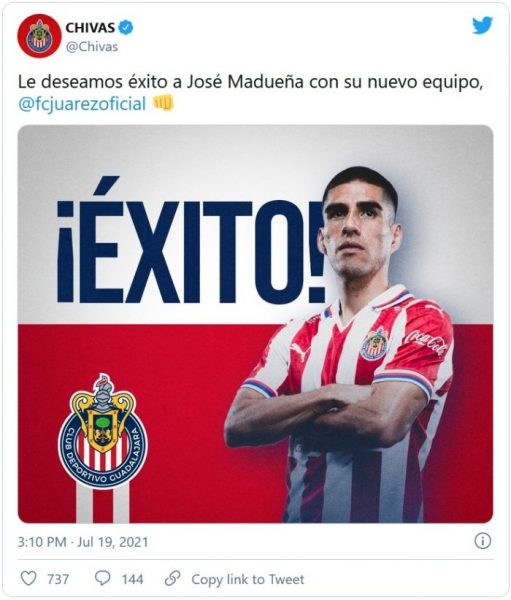Screen dimensions: 511x600
Task: Click the player photo in the image
Action: (x=346, y=344)
